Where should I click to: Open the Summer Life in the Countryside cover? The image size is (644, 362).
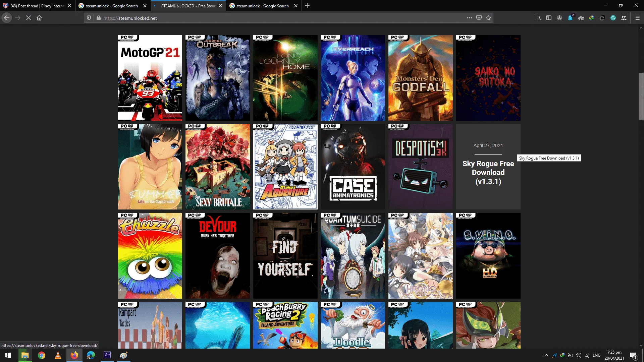tap(150, 167)
